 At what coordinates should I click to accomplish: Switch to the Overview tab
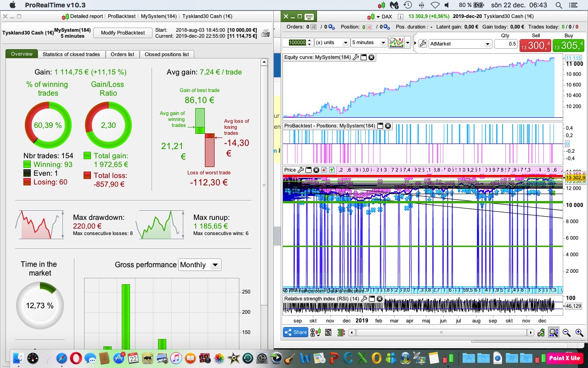tap(22, 54)
